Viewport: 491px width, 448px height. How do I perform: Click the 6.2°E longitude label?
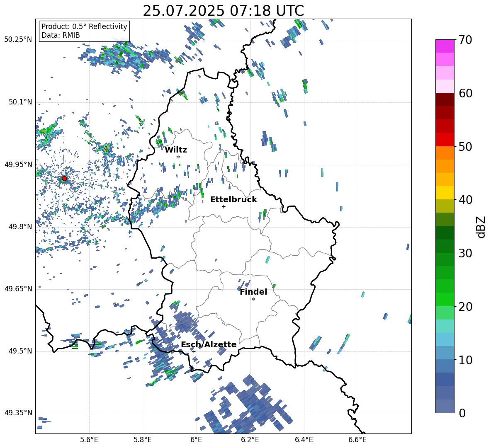coord(250,440)
